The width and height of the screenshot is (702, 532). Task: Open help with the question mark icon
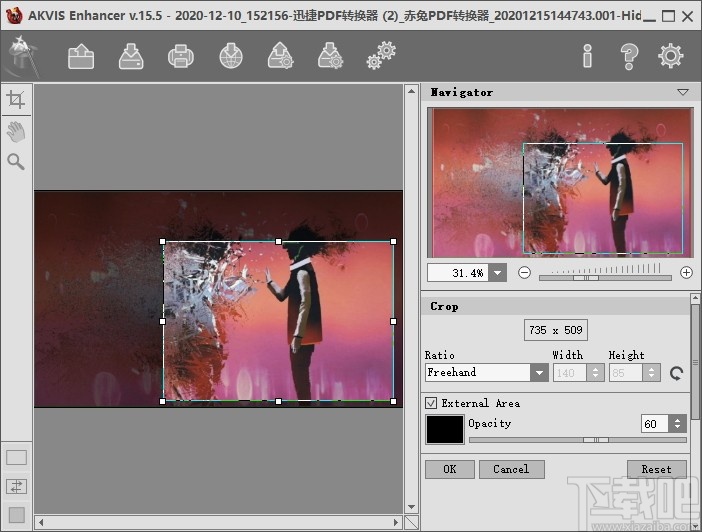[629, 56]
